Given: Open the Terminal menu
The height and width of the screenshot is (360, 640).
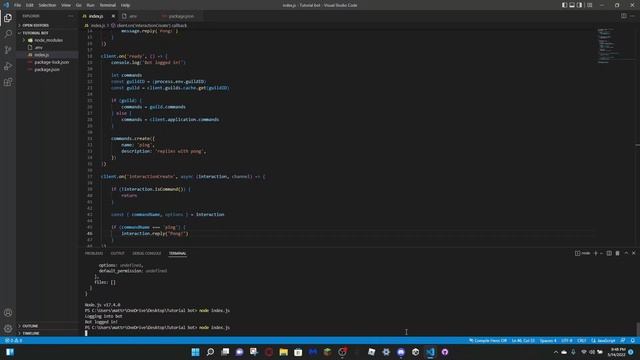Looking at the screenshot, I should pyautogui.click(x=108, y=5).
